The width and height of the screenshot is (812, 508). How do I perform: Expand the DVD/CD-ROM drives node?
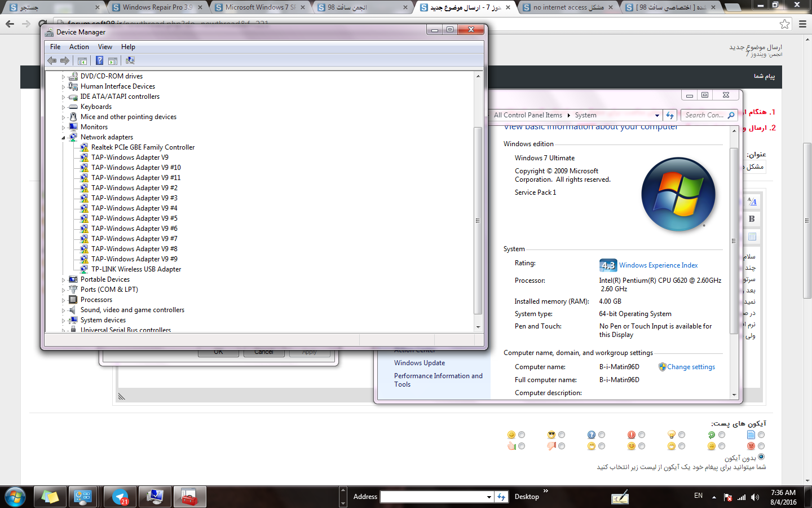[x=63, y=77]
